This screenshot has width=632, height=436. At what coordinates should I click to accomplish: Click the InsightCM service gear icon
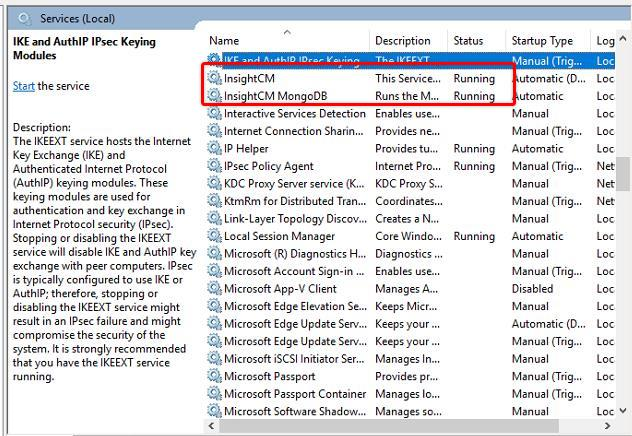point(214,78)
